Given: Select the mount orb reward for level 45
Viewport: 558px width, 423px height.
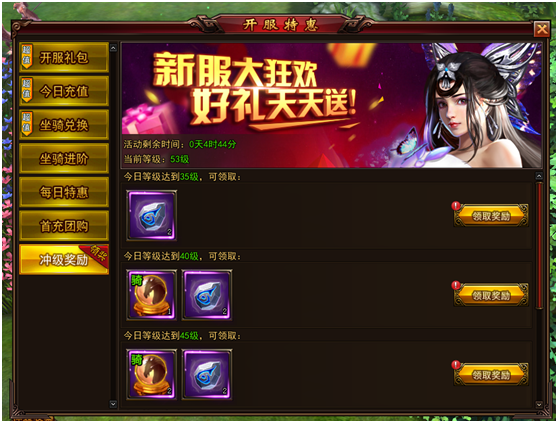Looking at the screenshot, I should (152, 374).
